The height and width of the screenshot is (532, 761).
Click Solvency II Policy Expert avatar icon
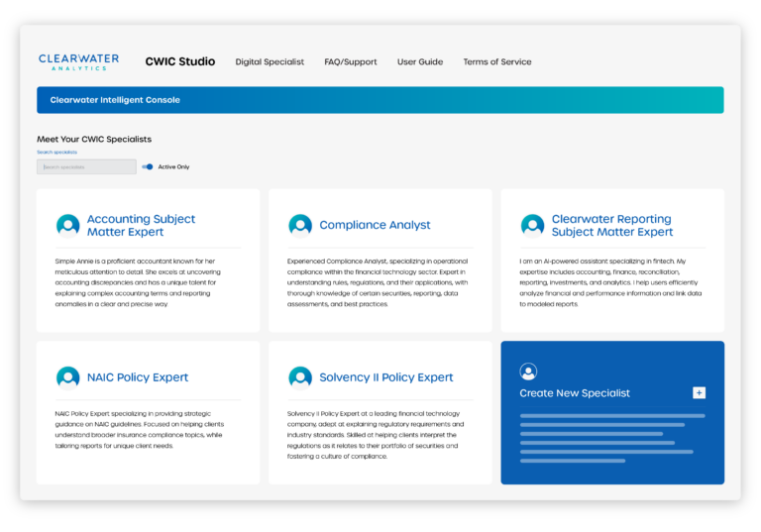point(300,378)
